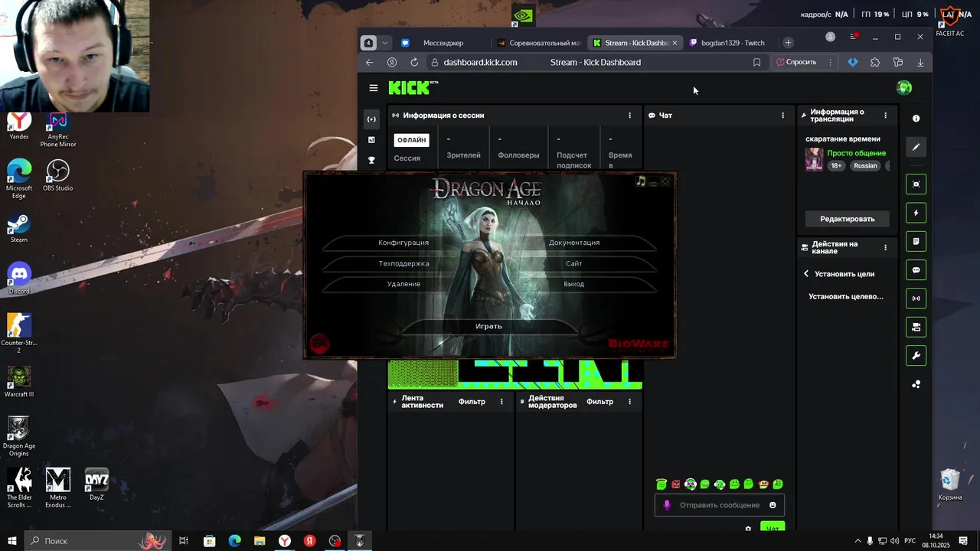Go back with Установить цели chevron
The width and height of the screenshot is (980, 551).
806,273
